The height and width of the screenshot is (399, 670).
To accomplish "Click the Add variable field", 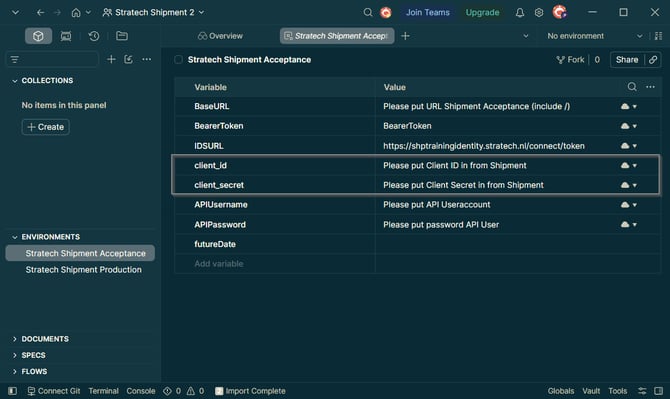I will (x=275, y=264).
